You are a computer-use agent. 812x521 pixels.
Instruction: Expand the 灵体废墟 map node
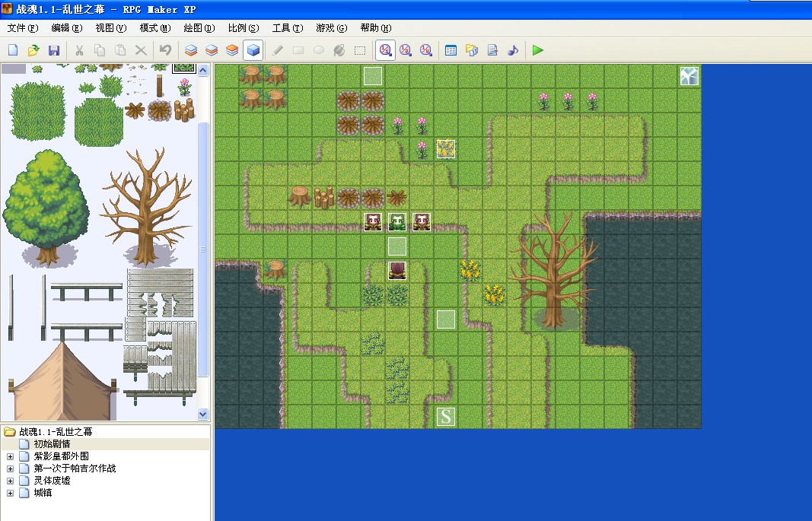pyautogui.click(x=10, y=481)
